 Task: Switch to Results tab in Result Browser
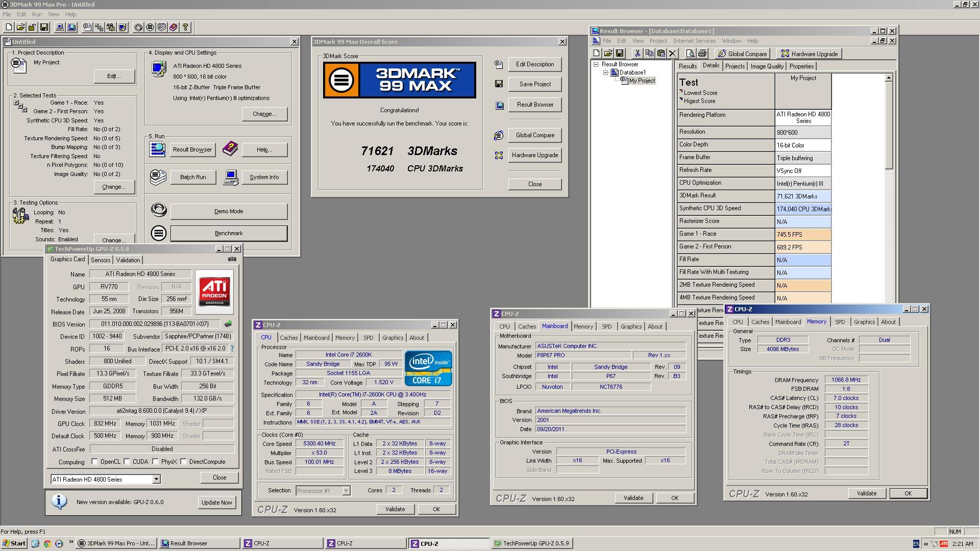pos(688,66)
